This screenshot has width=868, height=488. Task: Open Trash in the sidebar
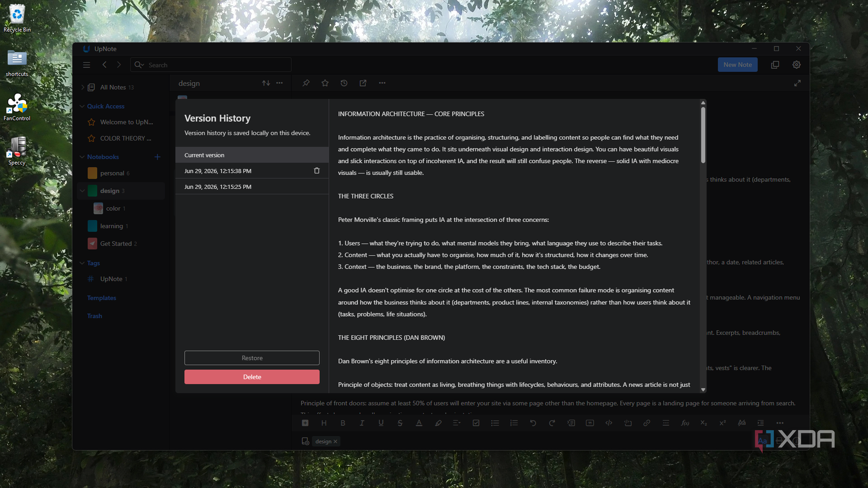[95, 316]
